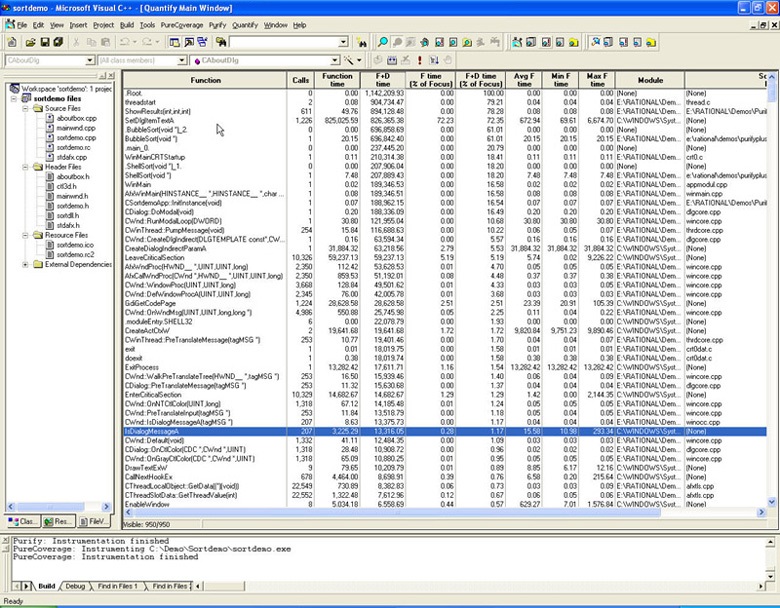Open the Window List toolbar icon
The height and width of the screenshot is (608, 780).
pos(202,43)
